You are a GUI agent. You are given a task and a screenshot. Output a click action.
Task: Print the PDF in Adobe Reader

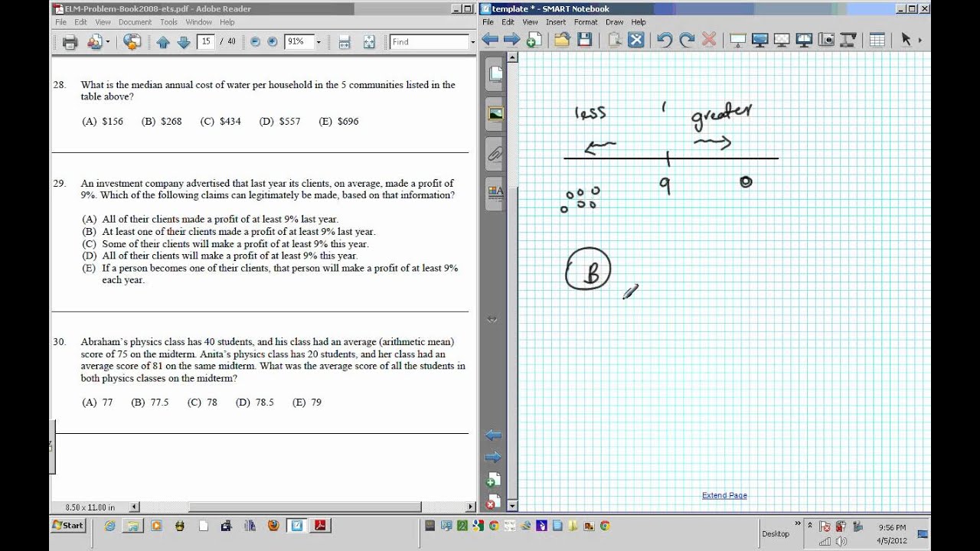(x=70, y=42)
